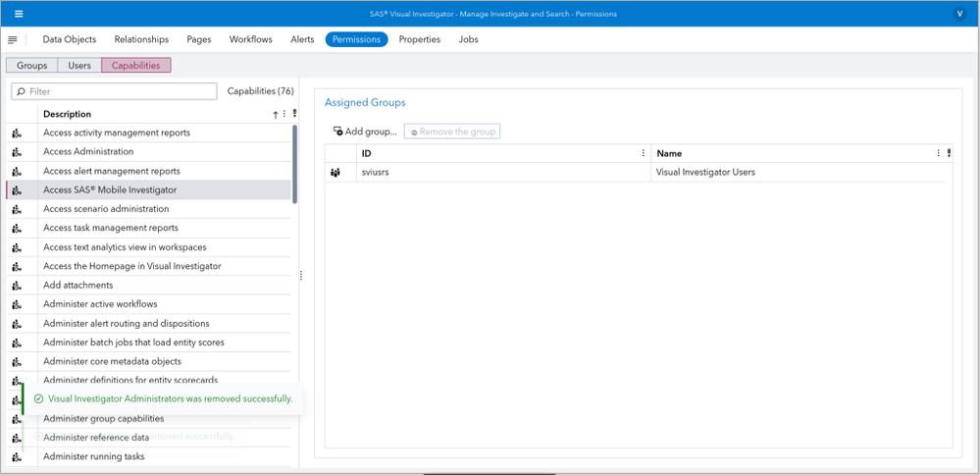Select Administer running tasks row
This screenshot has width=980, height=475.
(x=149, y=457)
